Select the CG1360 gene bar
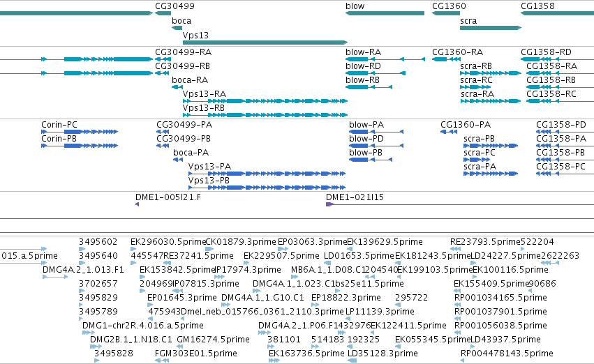594x364 pixels. point(446,13)
